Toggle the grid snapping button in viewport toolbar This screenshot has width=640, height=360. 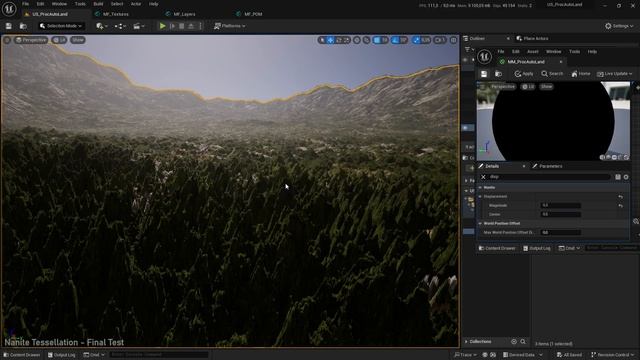coord(380,40)
